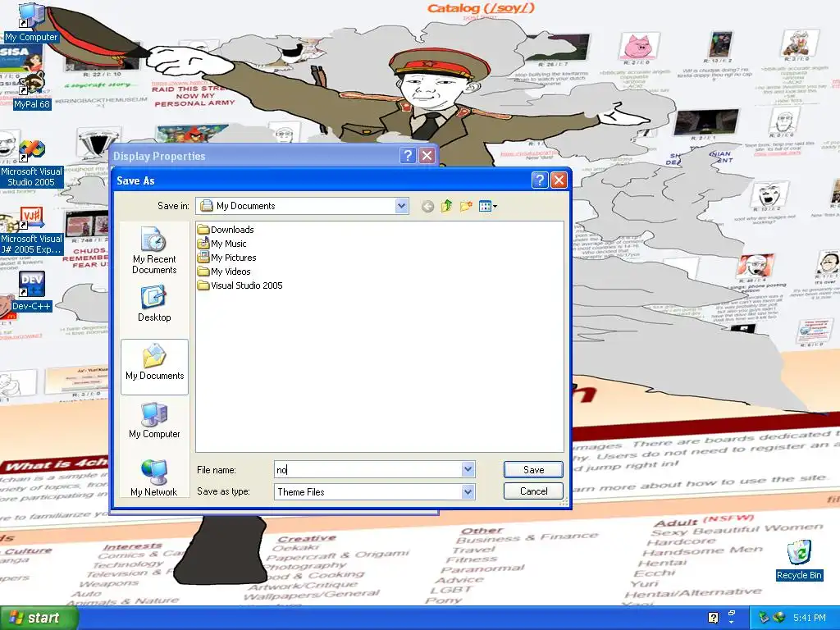Screen dimensions: 840x630
Task: Select the My Music folder
Action: (x=221, y=244)
